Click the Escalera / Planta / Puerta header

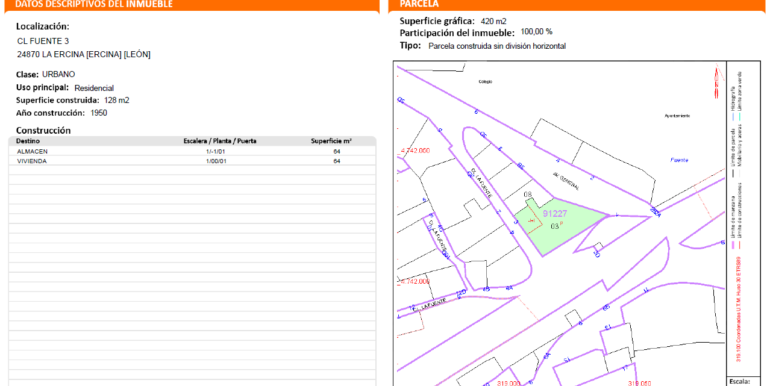220,141
